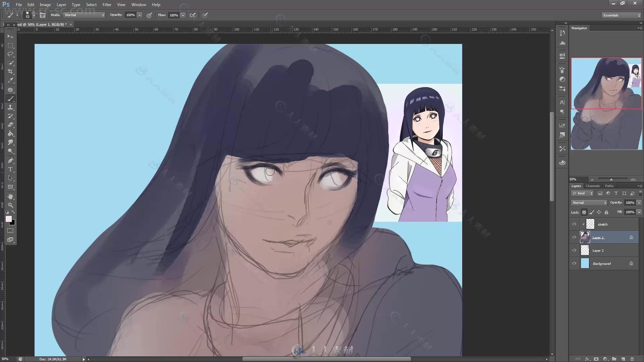
Task: Pick the Eyedropper tool
Action: tap(10, 80)
